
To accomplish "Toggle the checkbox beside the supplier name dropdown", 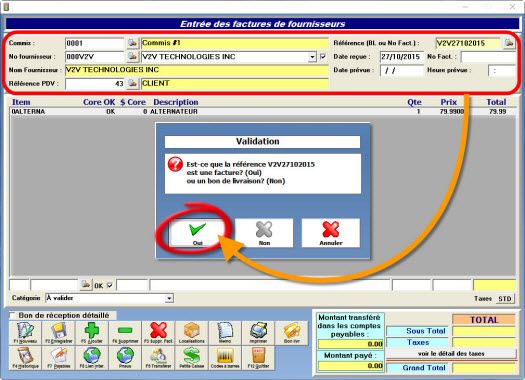I will [x=323, y=57].
